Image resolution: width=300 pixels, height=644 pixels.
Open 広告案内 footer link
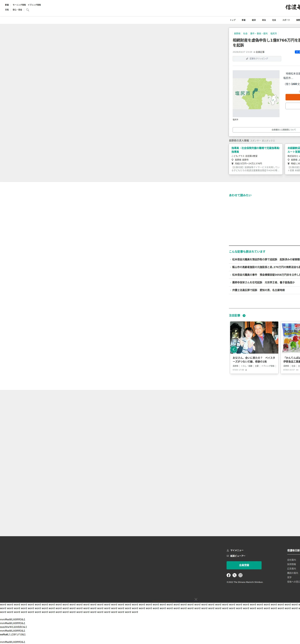pos(292,569)
